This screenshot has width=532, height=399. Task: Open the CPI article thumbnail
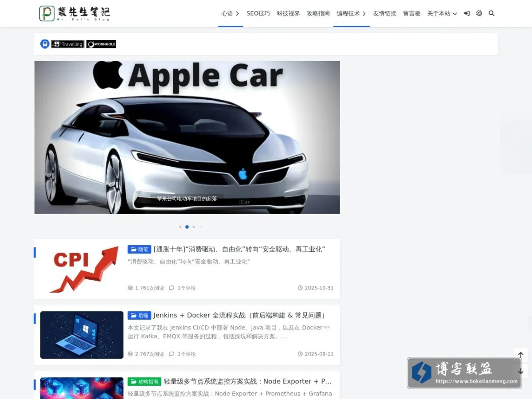[x=82, y=269]
